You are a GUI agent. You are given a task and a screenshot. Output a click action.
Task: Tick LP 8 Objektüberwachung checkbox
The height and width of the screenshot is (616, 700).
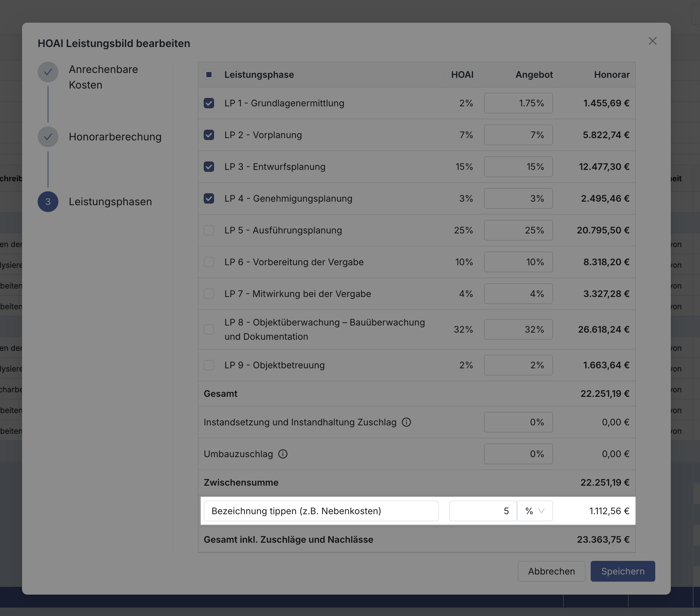tap(209, 329)
